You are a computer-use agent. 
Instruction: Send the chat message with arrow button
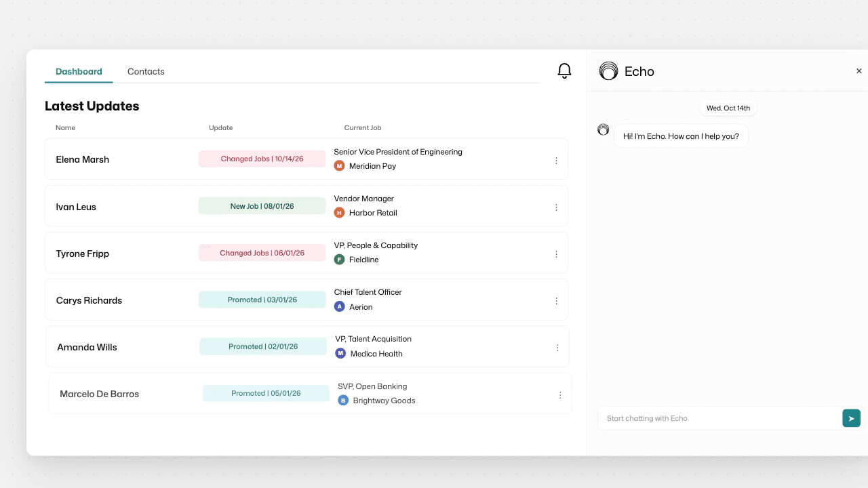click(x=851, y=418)
